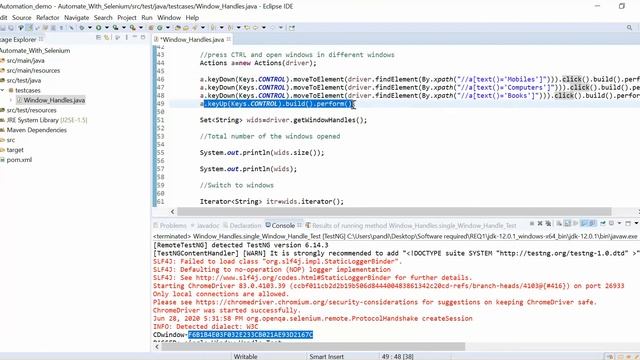The image size is (640, 360).
Task: Remove all terminated launches in Console
Action: [548, 223]
